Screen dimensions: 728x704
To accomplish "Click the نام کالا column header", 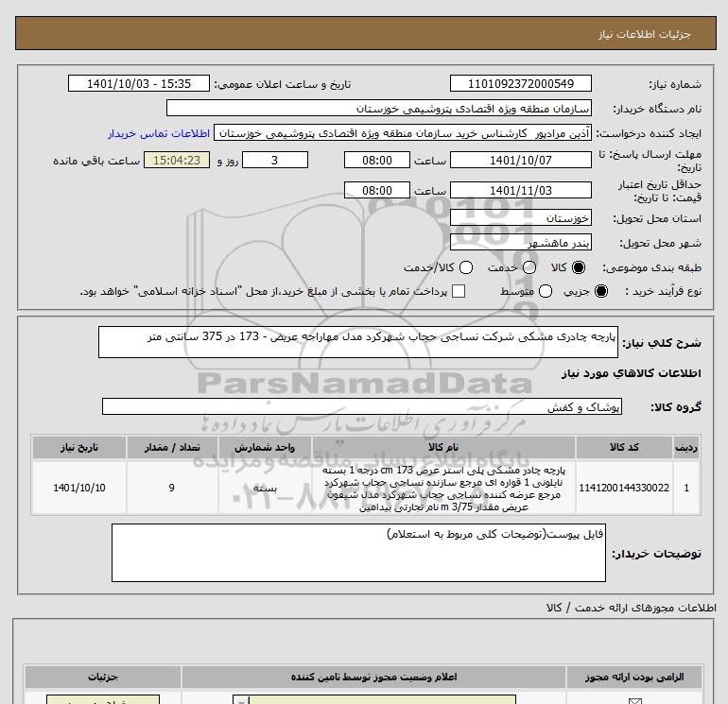I will tap(443, 447).
